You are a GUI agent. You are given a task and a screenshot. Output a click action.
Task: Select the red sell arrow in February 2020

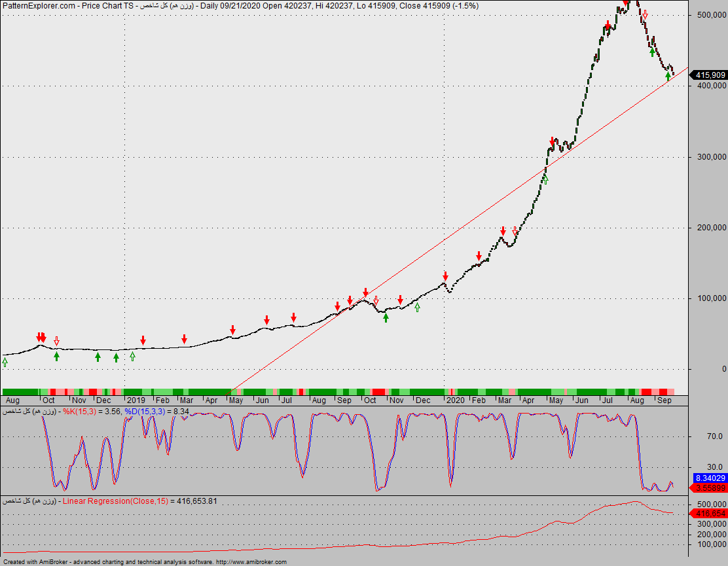[x=479, y=256]
